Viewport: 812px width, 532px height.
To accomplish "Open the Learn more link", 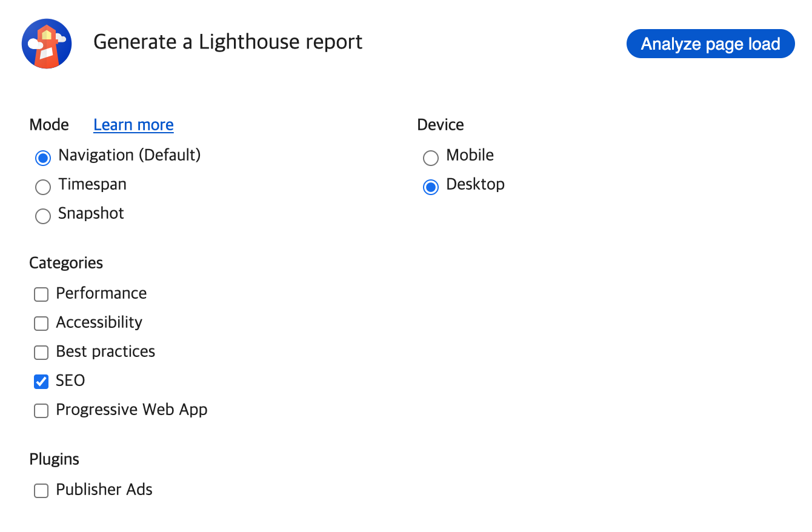I will pos(133,125).
